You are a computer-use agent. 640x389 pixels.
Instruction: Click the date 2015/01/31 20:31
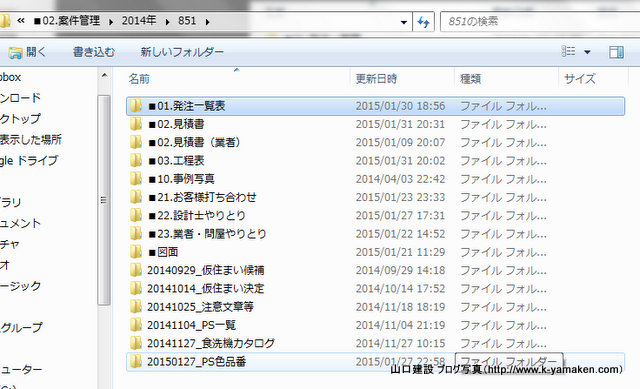click(x=400, y=124)
